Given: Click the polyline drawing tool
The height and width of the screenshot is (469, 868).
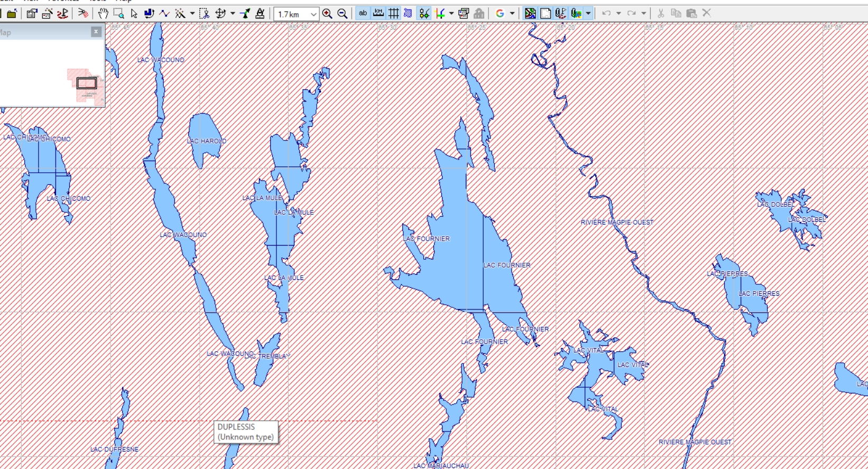Looking at the screenshot, I should 164,14.
